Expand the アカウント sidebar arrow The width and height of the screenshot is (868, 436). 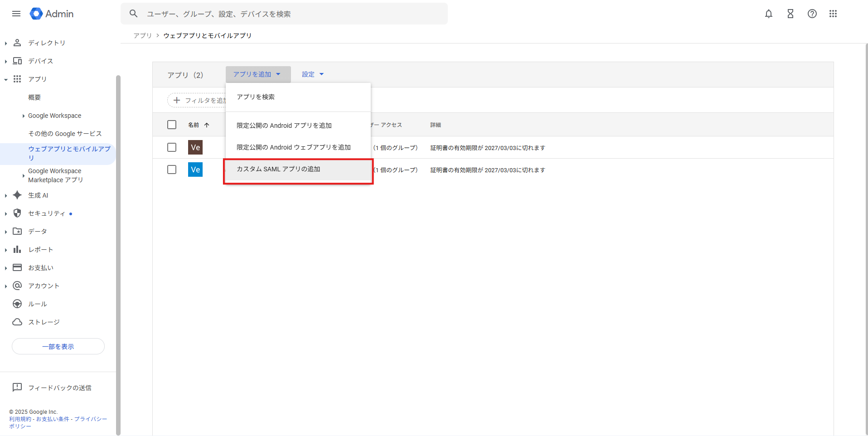point(6,286)
